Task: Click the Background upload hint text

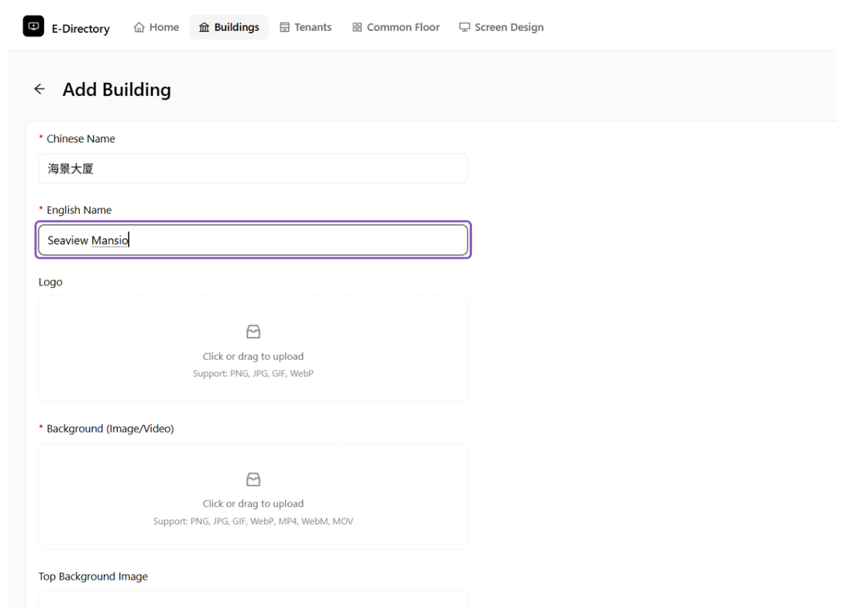Action: tap(253, 504)
